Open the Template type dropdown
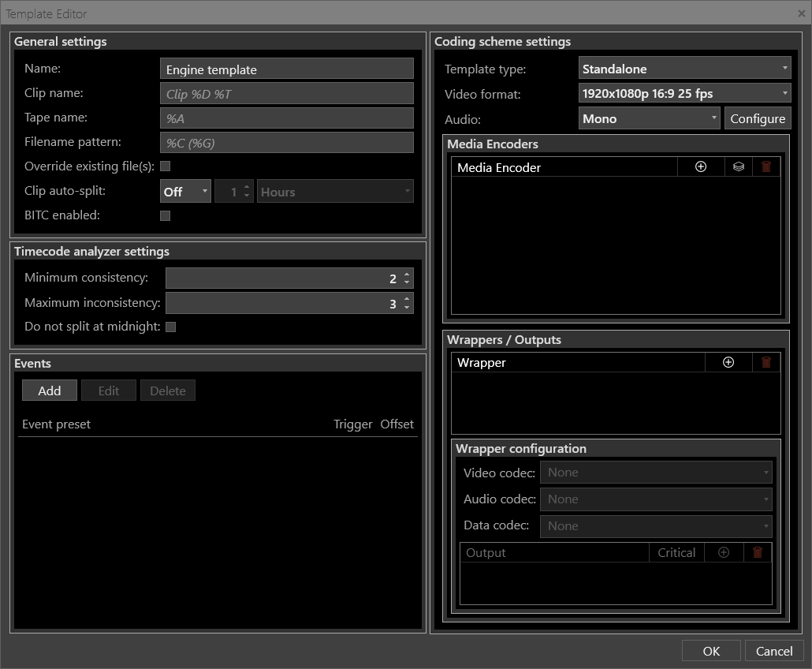The image size is (812, 669). click(x=684, y=69)
